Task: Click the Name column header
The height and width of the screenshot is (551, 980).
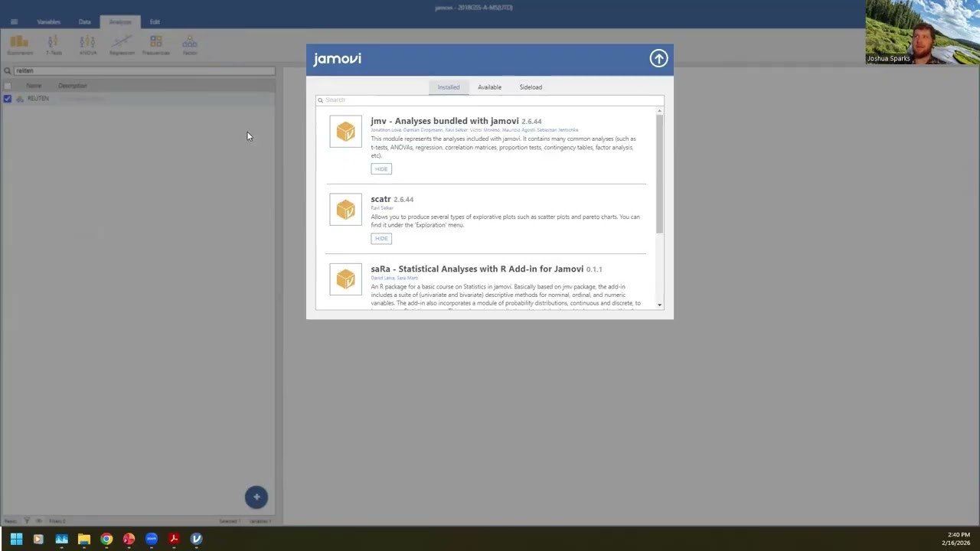Action: pos(34,86)
